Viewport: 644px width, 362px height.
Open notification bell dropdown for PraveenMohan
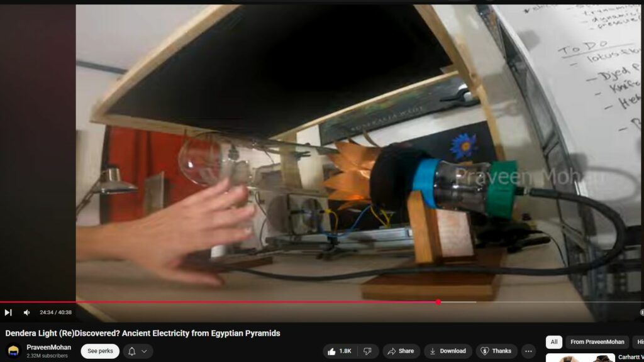[138, 351]
